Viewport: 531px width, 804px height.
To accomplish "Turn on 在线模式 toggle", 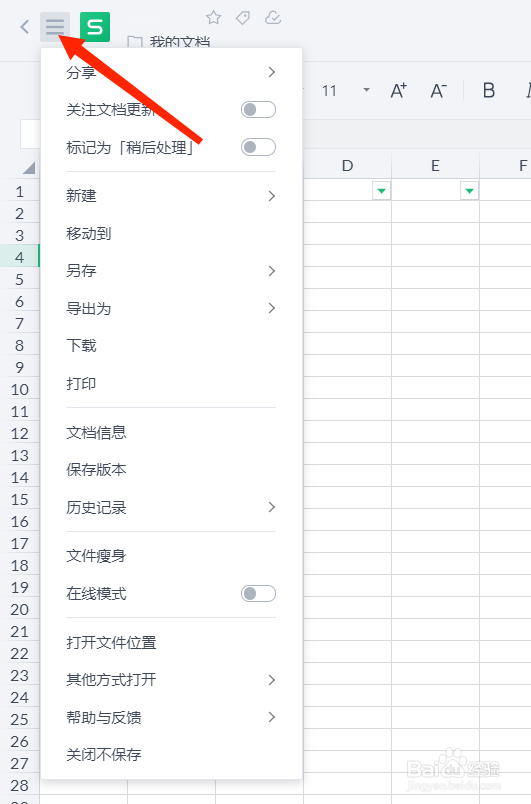I will point(258,593).
